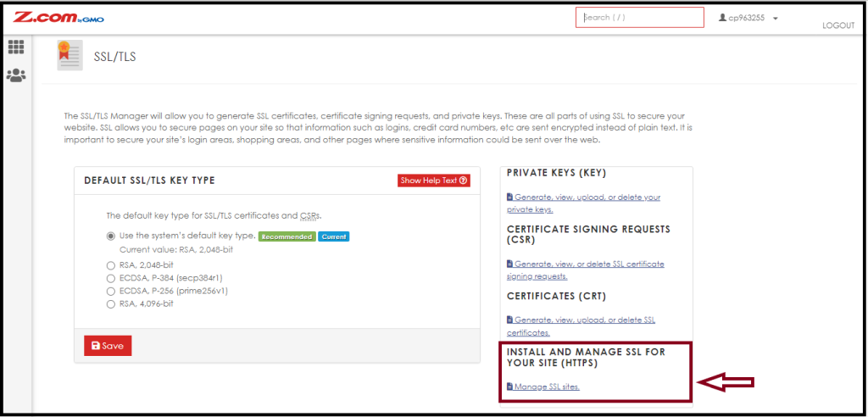868x417 pixels.
Task: Click Current value: RSA, 2,048-bit text
Action: (x=176, y=250)
